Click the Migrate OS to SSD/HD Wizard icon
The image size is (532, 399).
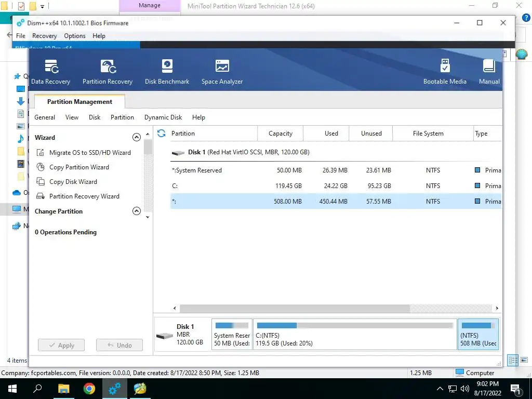[41, 153]
